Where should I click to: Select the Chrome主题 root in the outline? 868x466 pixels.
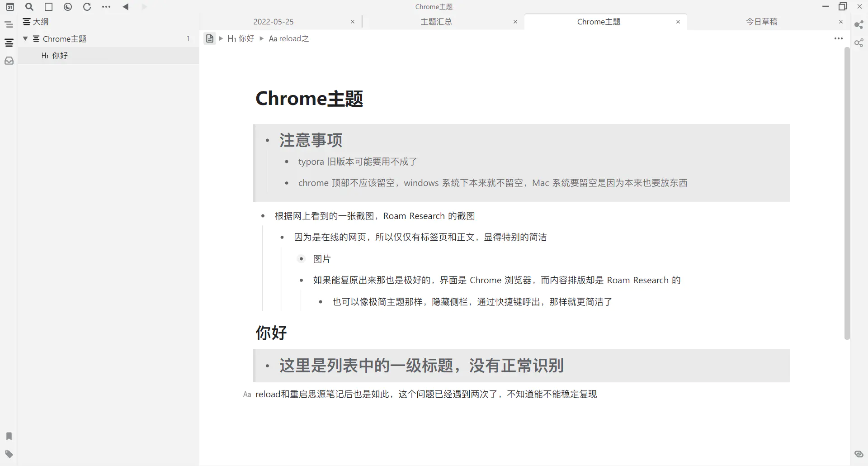[108, 39]
